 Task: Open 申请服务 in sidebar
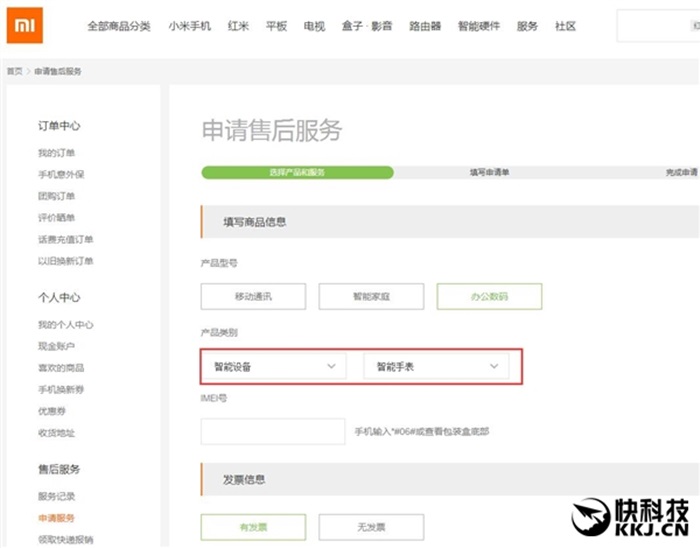coord(56,518)
